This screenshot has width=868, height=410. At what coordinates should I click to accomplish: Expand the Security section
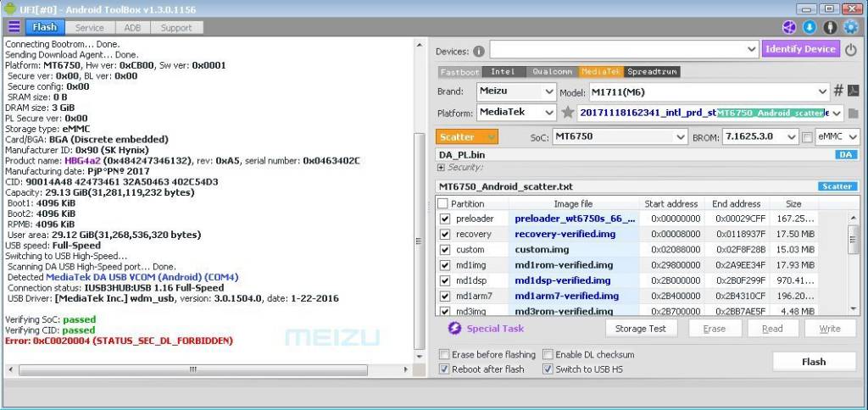coord(441,167)
